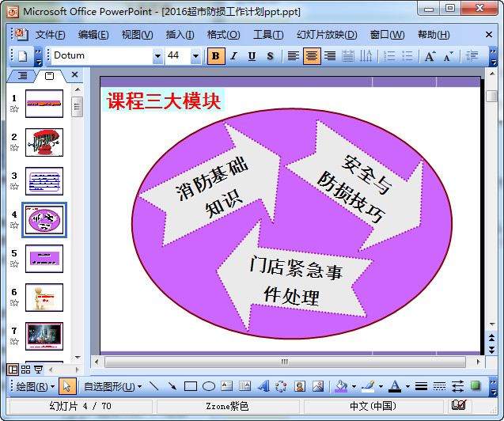The image size is (504, 421).
Task: Open the 工具(T) menu
Action: tap(268, 34)
